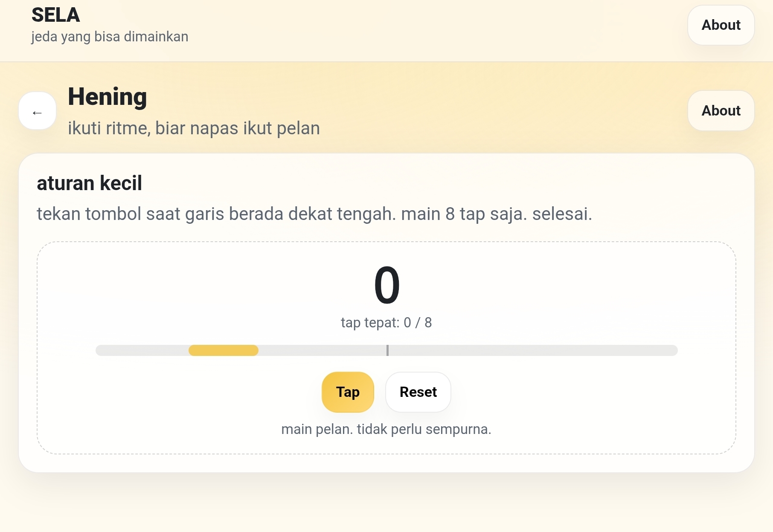Screen dimensions: 773x532
Task: Click Reset to restart the game
Action: (x=418, y=392)
